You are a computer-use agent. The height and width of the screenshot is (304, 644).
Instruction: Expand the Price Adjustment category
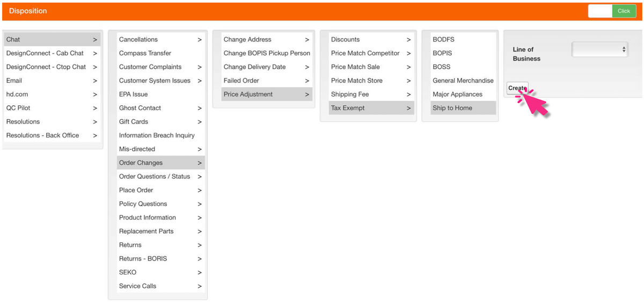pyautogui.click(x=266, y=95)
